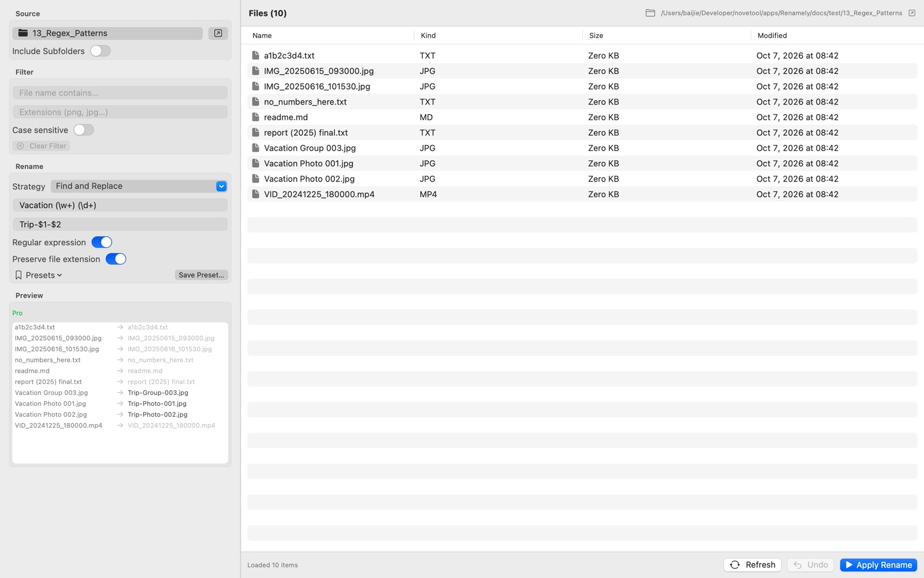
Task: Focus the File name contains filter field
Action: [120, 92]
